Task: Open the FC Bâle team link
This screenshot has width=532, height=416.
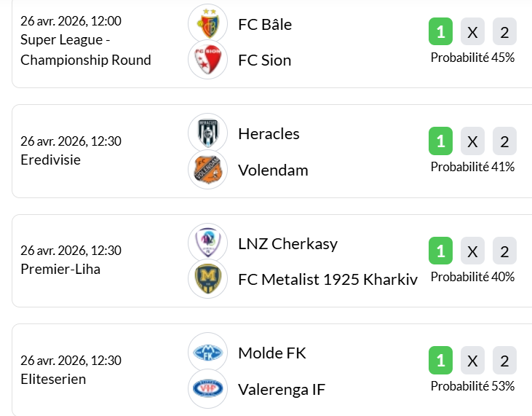Action: click(x=265, y=24)
